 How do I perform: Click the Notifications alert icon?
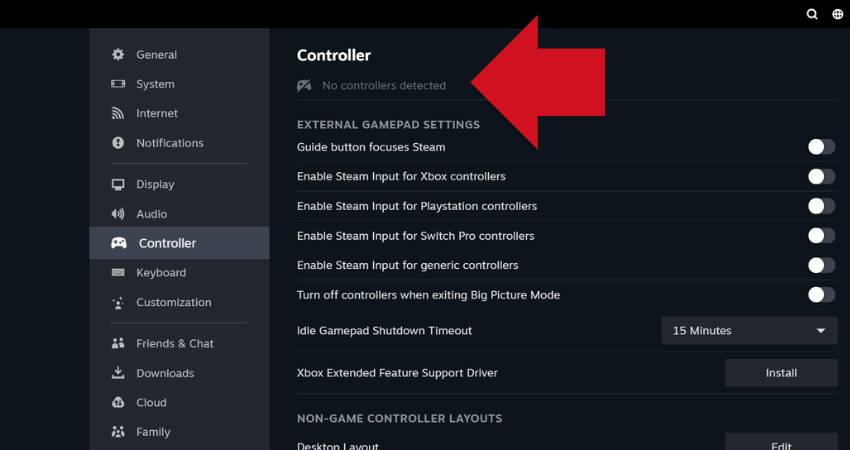pos(118,143)
